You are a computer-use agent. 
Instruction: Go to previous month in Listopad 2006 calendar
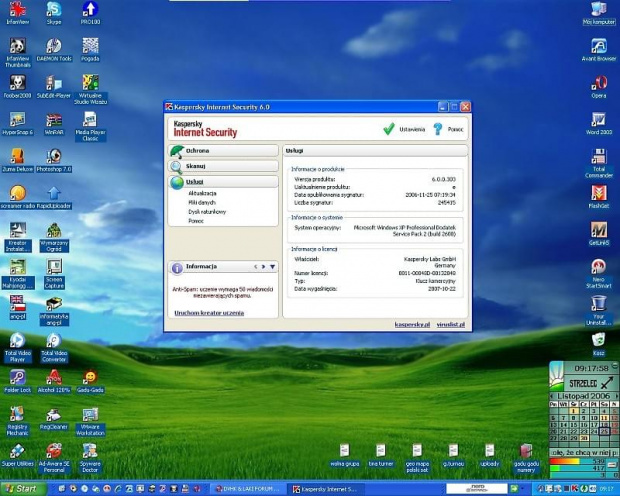pos(552,396)
